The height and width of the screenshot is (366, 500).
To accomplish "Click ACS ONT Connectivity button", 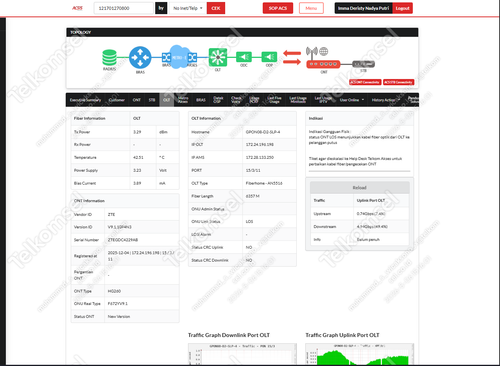I will [365, 82].
